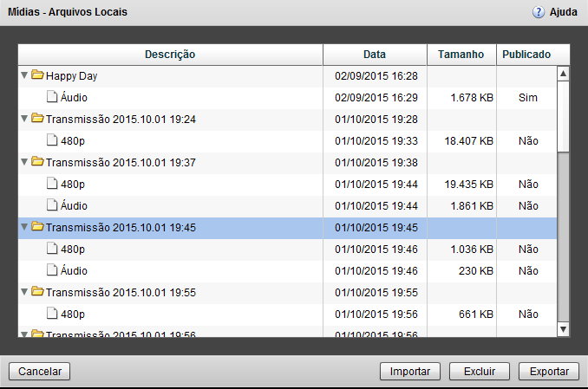The height and width of the screenshot is (389, 588).
Task: Click the Happy Day folder icon
Action: 37,75
